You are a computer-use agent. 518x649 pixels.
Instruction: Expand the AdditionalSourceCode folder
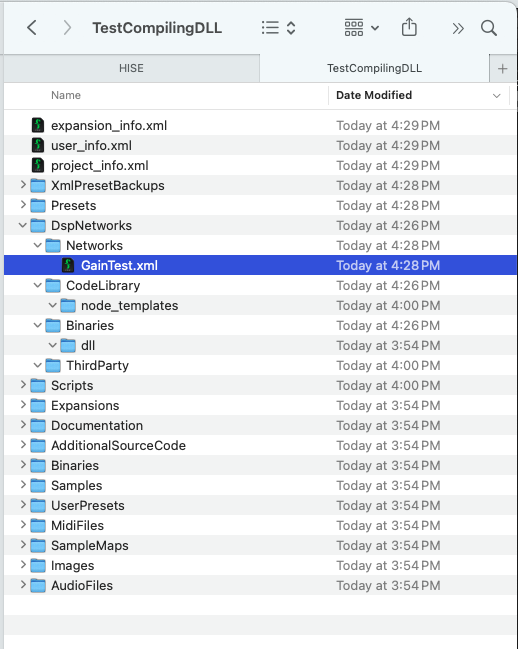tap(23, 445)
